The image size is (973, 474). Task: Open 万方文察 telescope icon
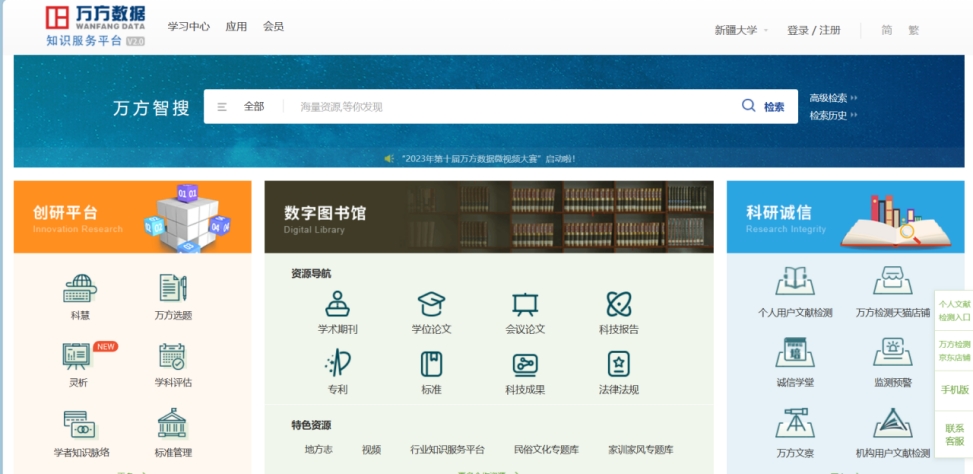pos(795,423)
